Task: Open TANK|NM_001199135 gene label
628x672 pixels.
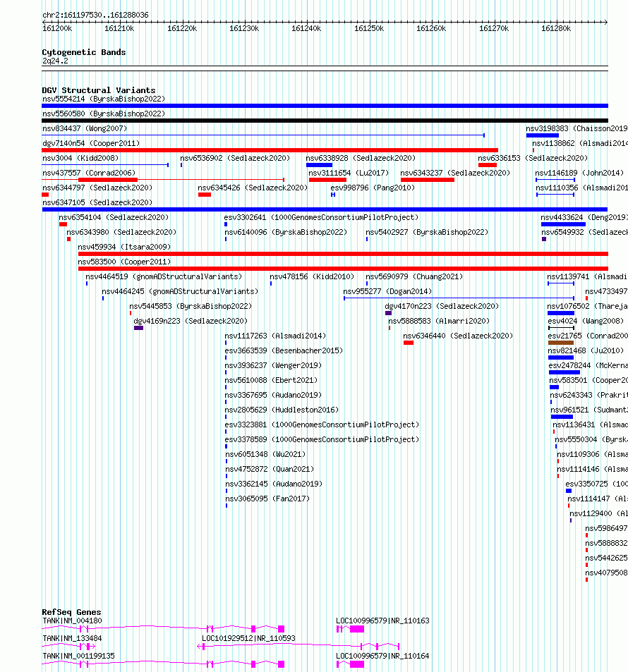Action: pos(78,656)
